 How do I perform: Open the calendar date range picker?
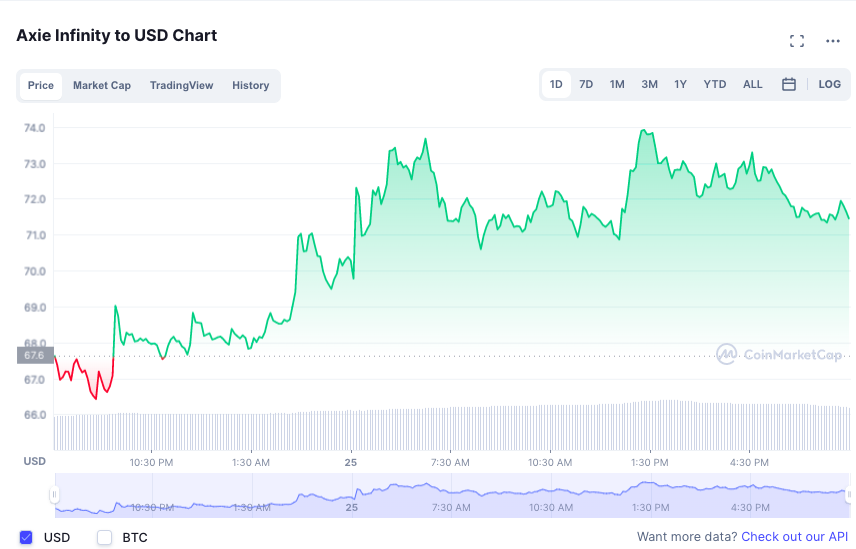pyautogui.click(x=788, y=84)
